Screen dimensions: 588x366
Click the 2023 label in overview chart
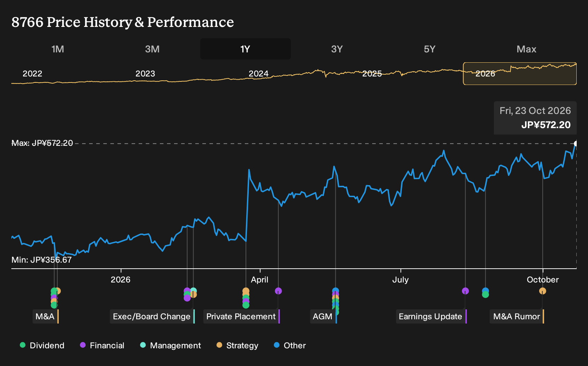145,74
